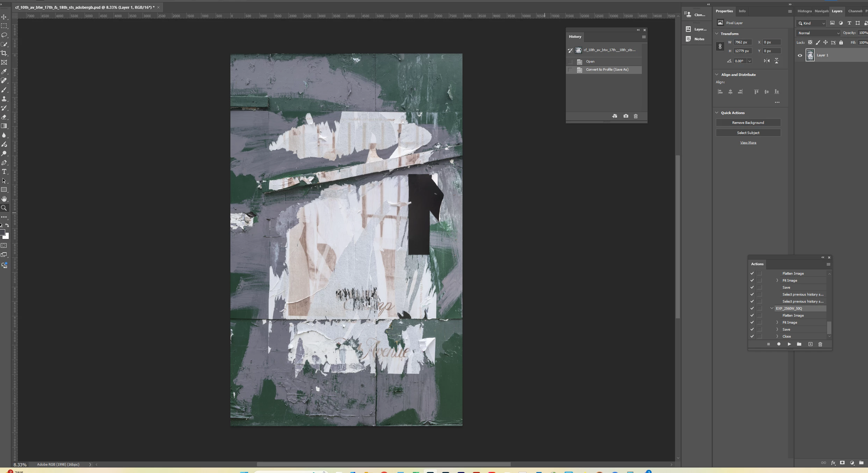Create new snapshot in History panel
The width and height of the screenshot is (868, 473).
(625, 116)
